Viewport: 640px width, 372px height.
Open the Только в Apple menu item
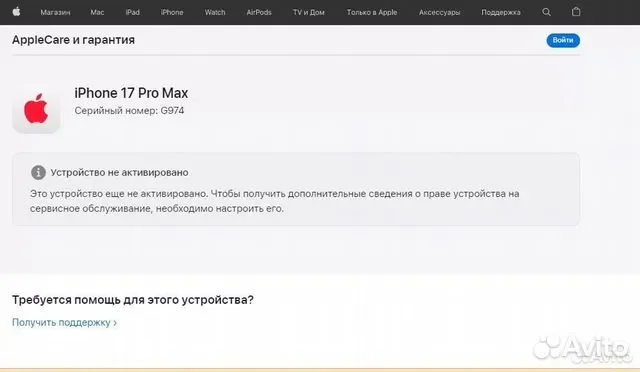[x=372, y=13]
